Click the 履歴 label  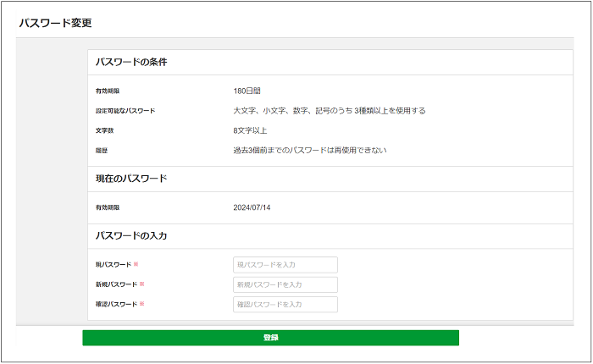[102, 151]
